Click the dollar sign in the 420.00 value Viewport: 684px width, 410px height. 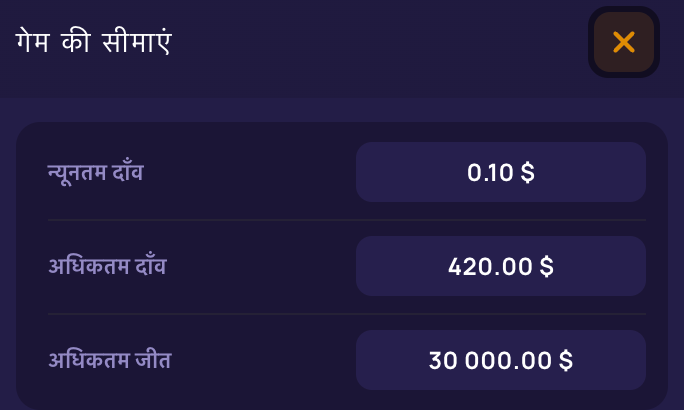(x=547, y=266)
